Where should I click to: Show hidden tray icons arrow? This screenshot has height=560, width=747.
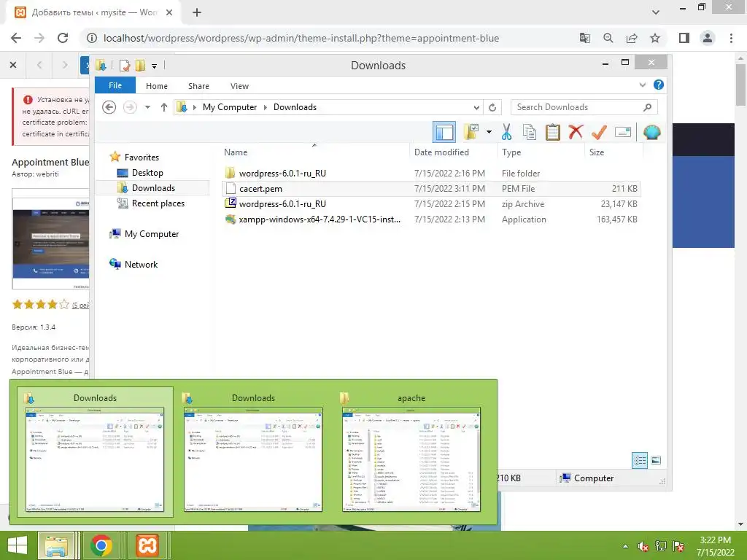[x=625, y=546]
